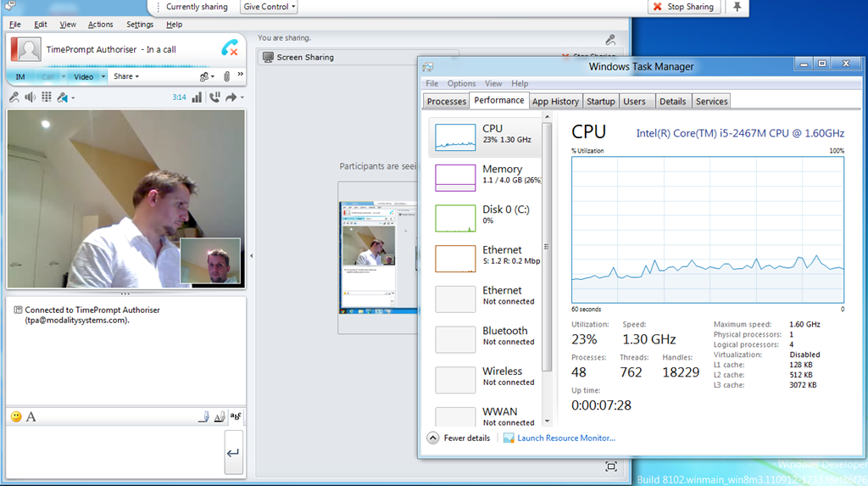Open the Actions menu in Lync

(100, 25)
